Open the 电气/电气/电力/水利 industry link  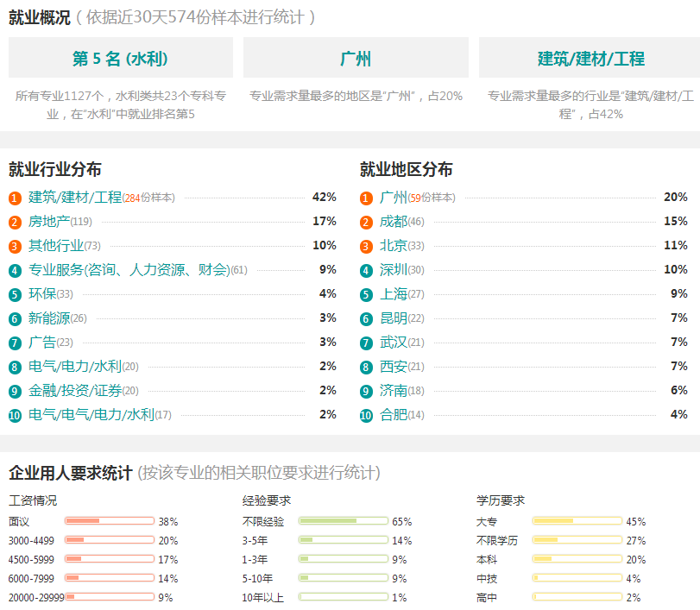[91, 414]
